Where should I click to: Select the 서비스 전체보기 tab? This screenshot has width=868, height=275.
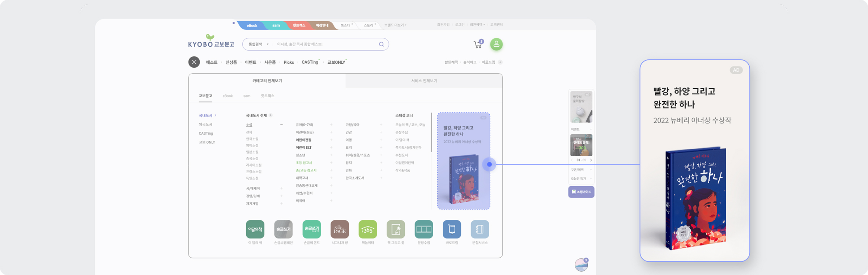(424, 81)
